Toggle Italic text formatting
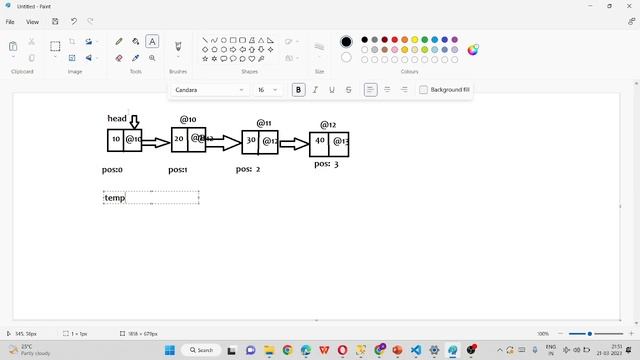The width and height of the screenshot is (640, 360). pyautogui.click(x=315, y=90)
